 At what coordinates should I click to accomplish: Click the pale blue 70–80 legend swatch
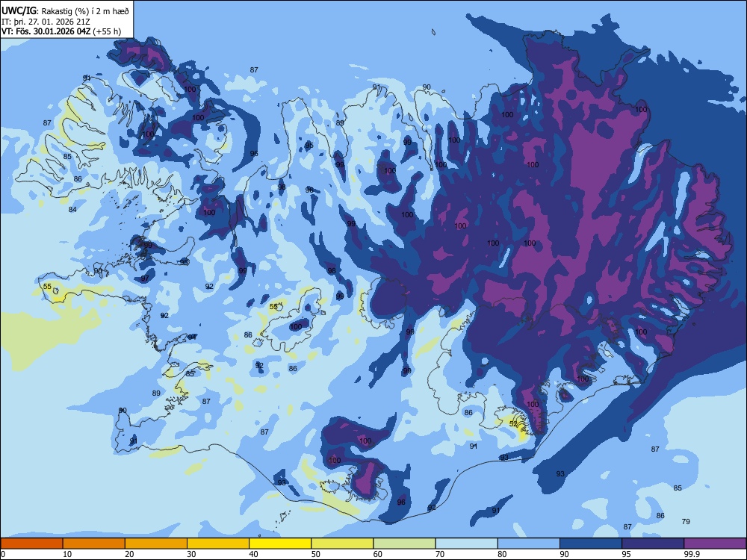[466, 544]
